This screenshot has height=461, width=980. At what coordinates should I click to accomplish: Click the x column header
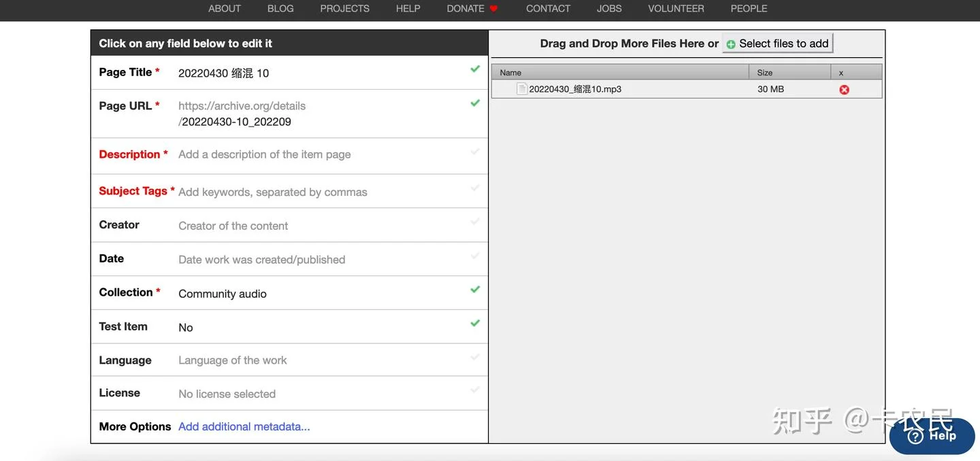point(856,72)
